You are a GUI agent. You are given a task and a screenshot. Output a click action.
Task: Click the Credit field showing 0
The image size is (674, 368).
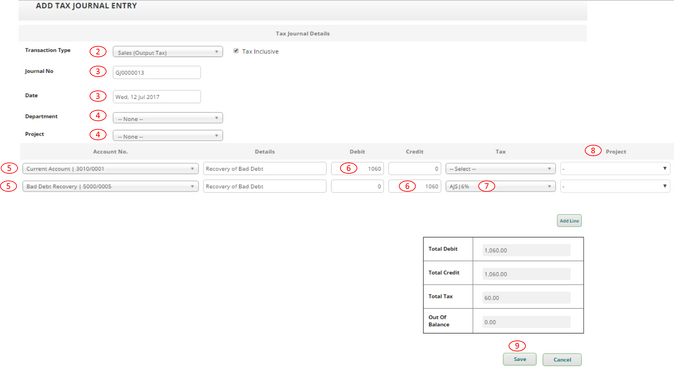(414, 169)
